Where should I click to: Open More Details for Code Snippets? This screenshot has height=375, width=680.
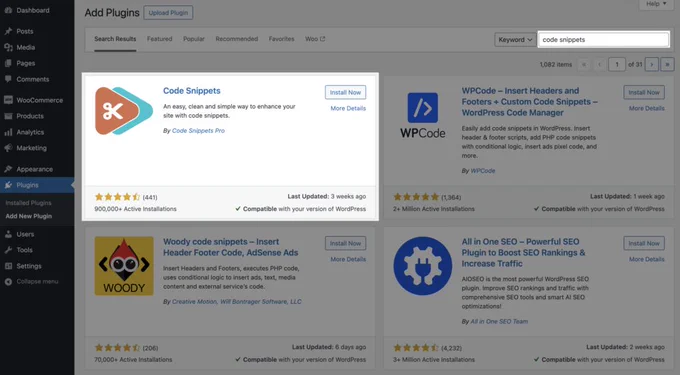pyautogui.click(x=348, y=108)
